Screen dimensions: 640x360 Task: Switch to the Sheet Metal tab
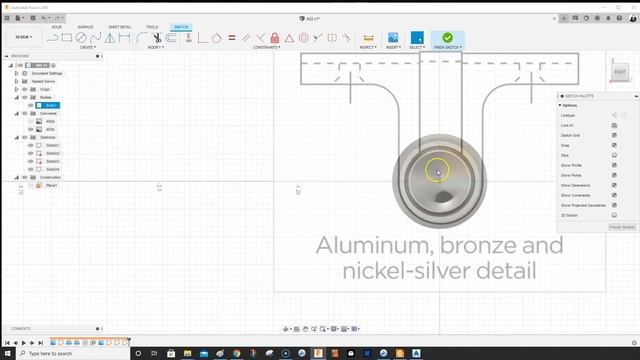120,27
